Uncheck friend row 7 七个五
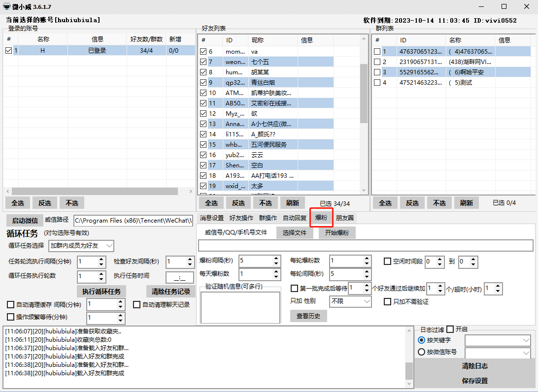The height and width of the screenshot is (392, 538). (x=203, y=62)
